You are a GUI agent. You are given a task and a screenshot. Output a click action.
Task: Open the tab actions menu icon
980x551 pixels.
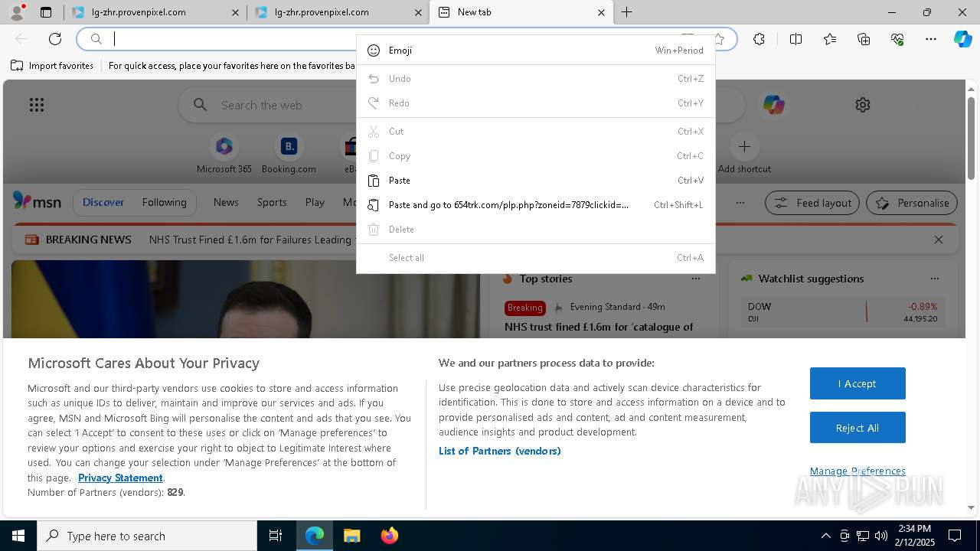tap(46, 12)
